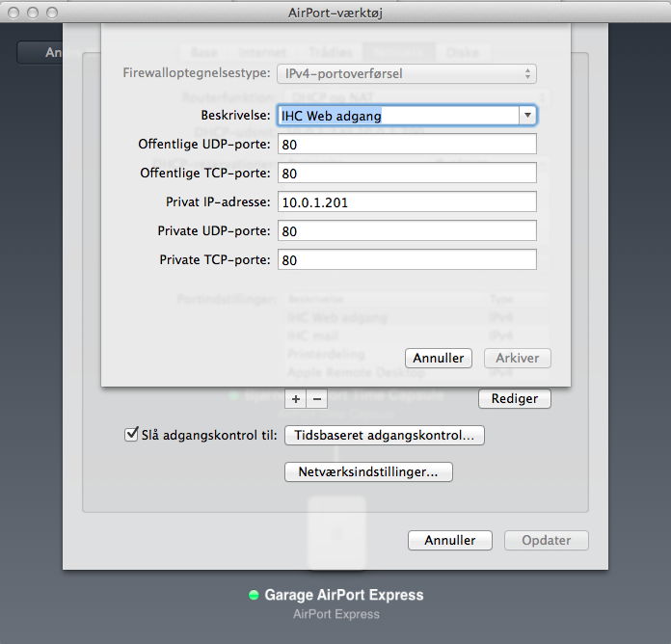Click the white AirPort base station icon
This screenshot has width=671, height=644.
pos(335,530)
